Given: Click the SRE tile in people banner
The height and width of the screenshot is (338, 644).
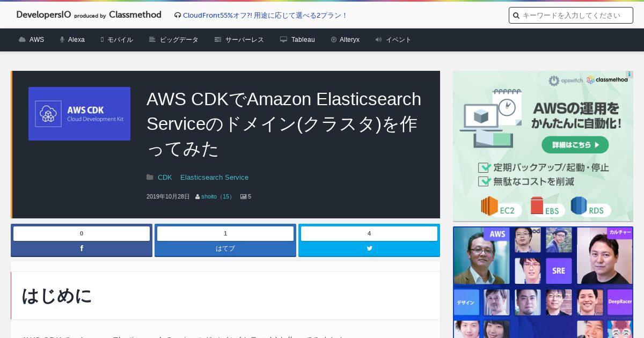Looking at the screenshot, I should click(559, 270).
